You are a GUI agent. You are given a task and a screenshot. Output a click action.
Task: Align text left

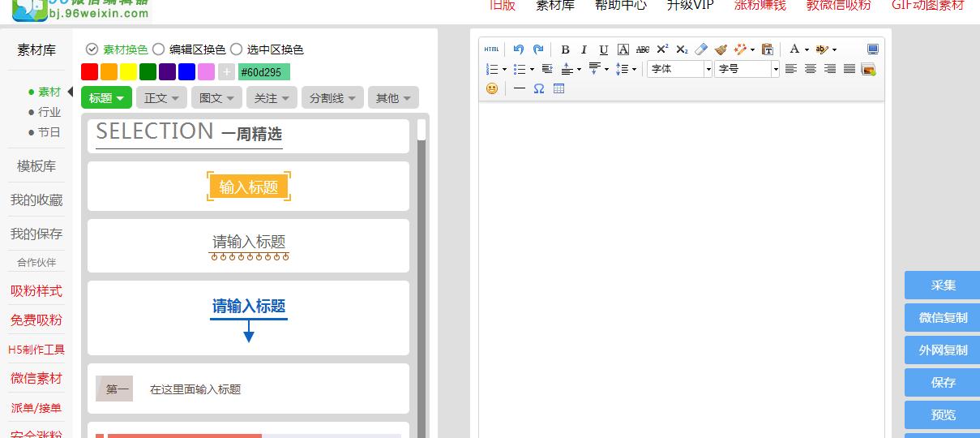(x=791, y=69)
